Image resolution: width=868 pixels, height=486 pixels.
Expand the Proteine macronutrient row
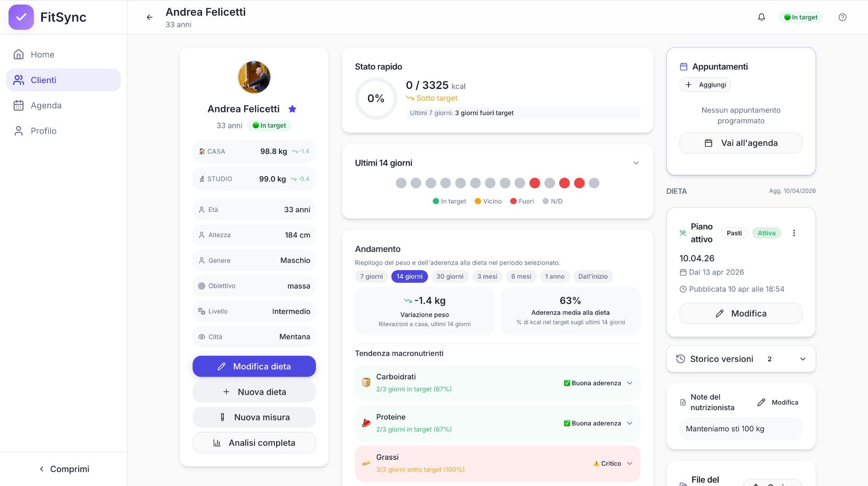click(497, 423)
